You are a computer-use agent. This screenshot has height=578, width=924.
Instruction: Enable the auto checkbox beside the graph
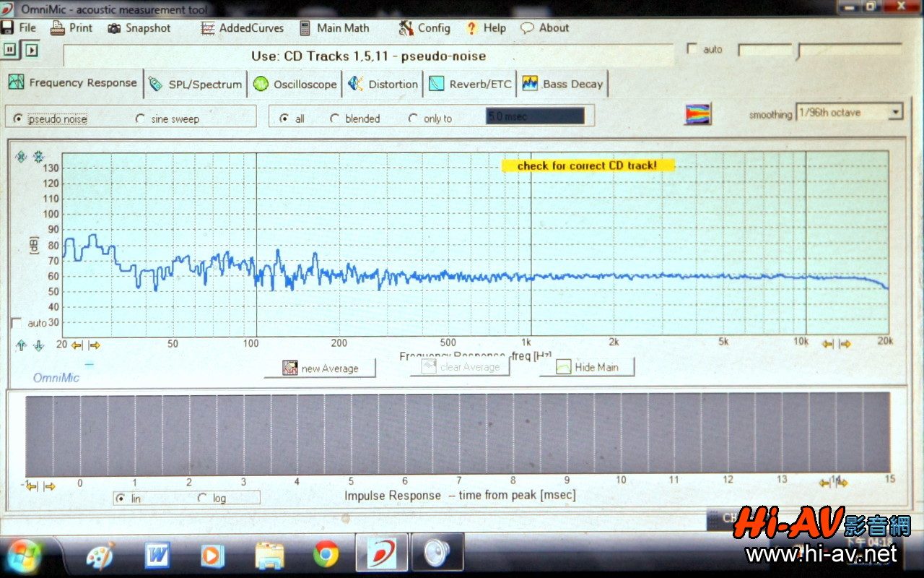coord(17,323)
